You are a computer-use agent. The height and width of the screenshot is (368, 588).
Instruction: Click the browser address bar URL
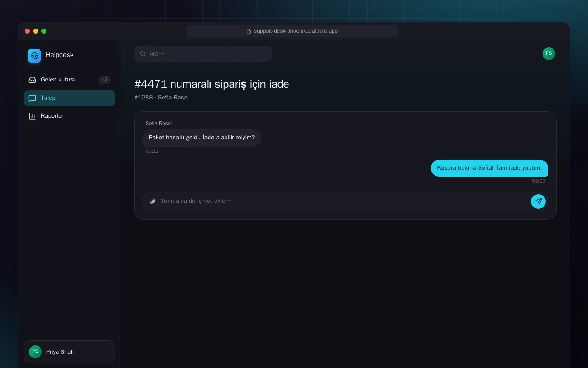(x=292, y=31)
